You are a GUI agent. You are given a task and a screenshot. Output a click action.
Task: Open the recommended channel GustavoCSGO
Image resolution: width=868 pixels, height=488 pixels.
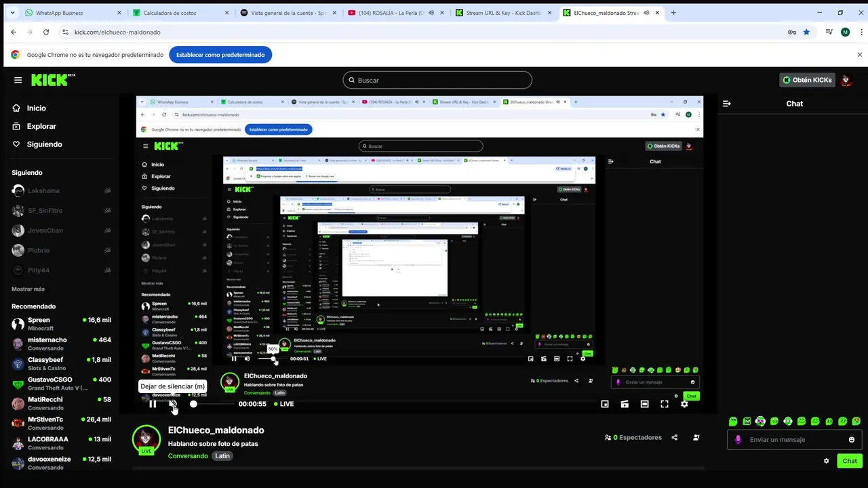61,384
